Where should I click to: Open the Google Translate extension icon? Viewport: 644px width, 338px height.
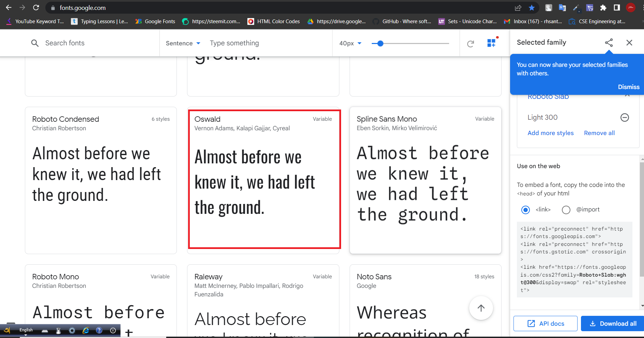[562, 8]
